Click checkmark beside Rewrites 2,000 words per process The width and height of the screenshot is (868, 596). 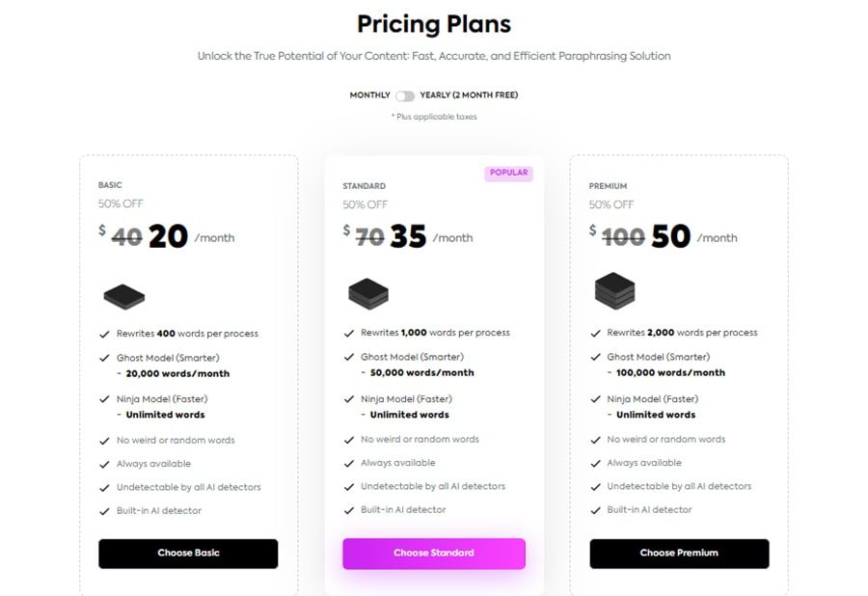pos(596,333)
